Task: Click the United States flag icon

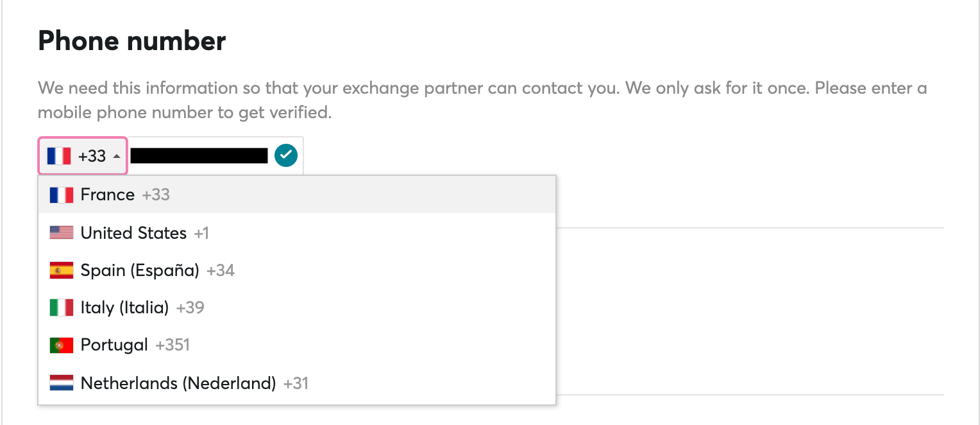Action: tap(62, 232)
